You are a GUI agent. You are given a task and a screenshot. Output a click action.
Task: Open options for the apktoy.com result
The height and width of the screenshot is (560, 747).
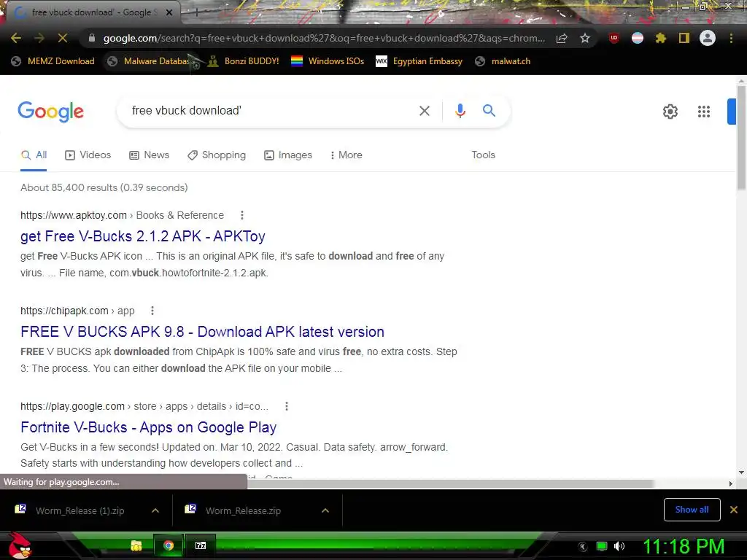click(242, 215)
